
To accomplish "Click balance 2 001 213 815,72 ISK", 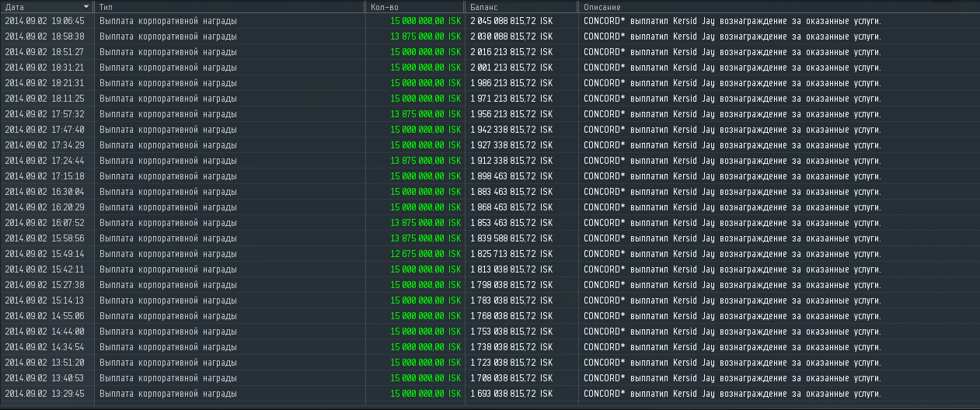I will coord(511,68).
